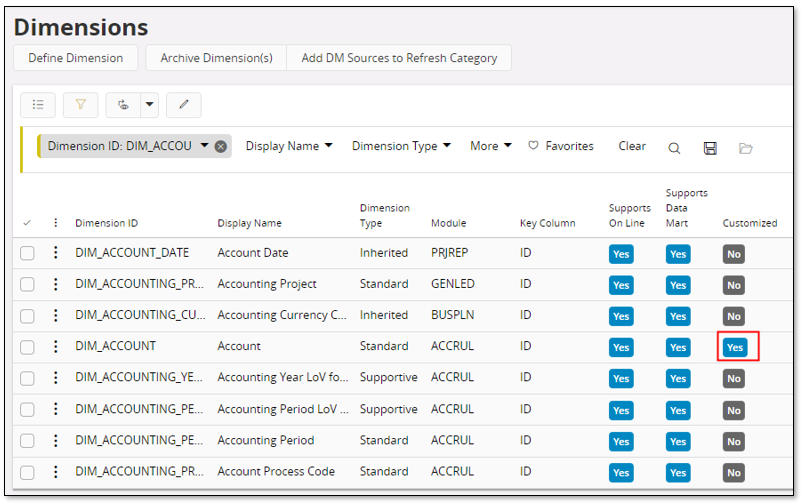Select the Accounting Period LoV row checkbox

coord(27,410)
